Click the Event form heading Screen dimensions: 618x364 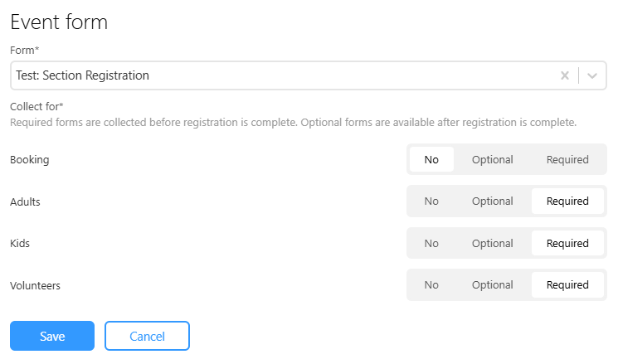[59, 22]
